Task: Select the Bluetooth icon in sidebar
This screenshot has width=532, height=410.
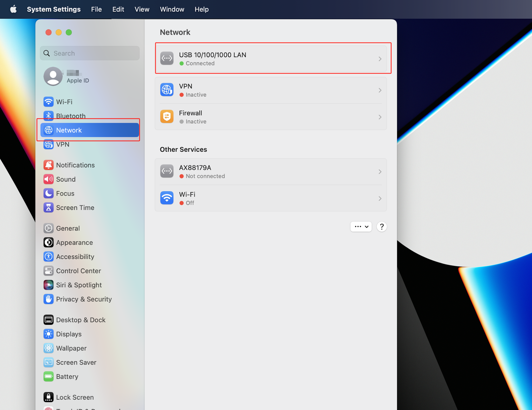Action: [x=49, y=116]
